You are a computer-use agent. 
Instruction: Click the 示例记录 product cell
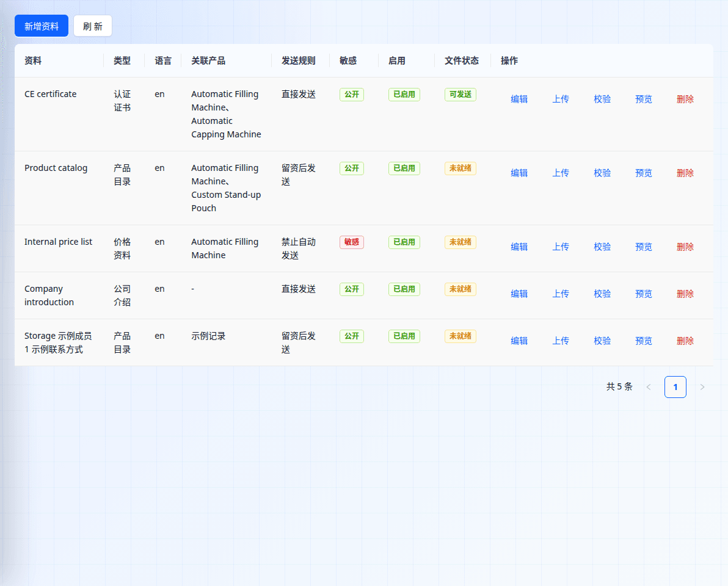[208, 336]
